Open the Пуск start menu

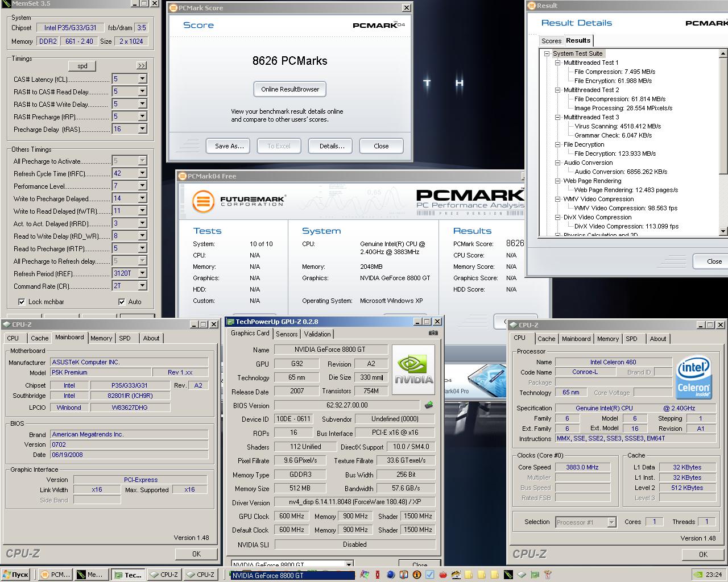(15, 575)
